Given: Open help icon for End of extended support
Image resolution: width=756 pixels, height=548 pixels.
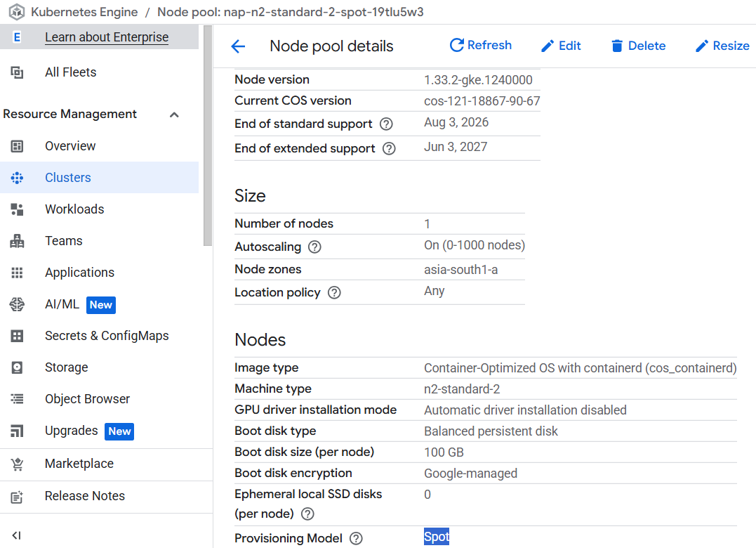Looking at the screenshot, I should (389, 149).
